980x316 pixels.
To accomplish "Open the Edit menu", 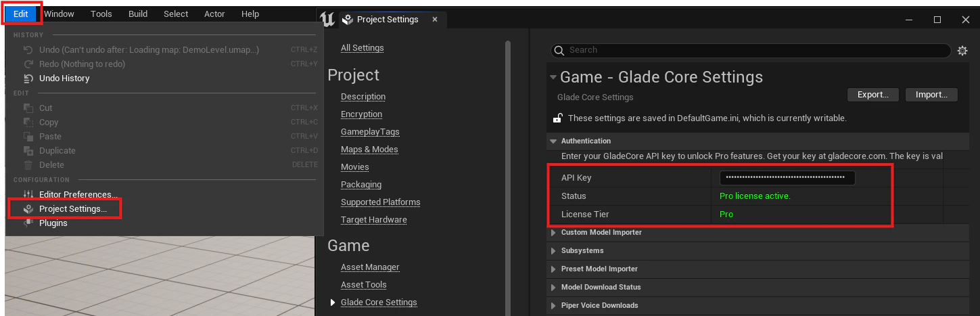I will (22, 14).
